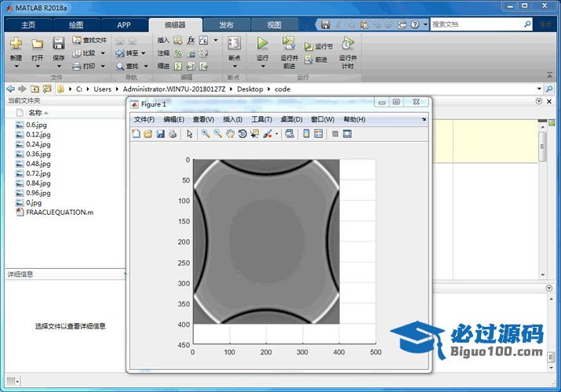Expand the address bar path dropdown
The height and width of the screenshot is (392, 561).
pos(538,89)
